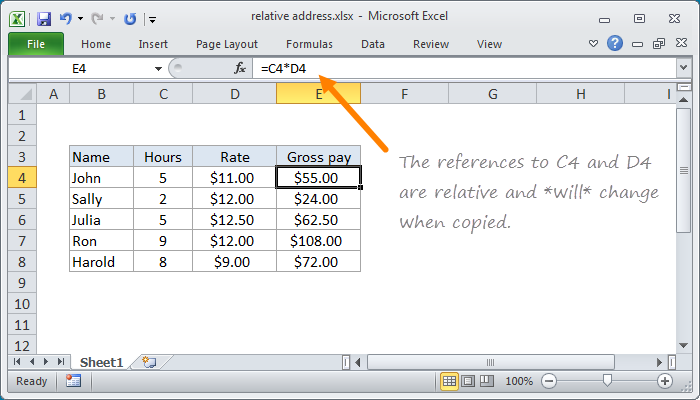Image resolution: width=700 pixels, height=400 pixels.
Task: Click the macro recording icon in status bar
Action: (73, 381)
